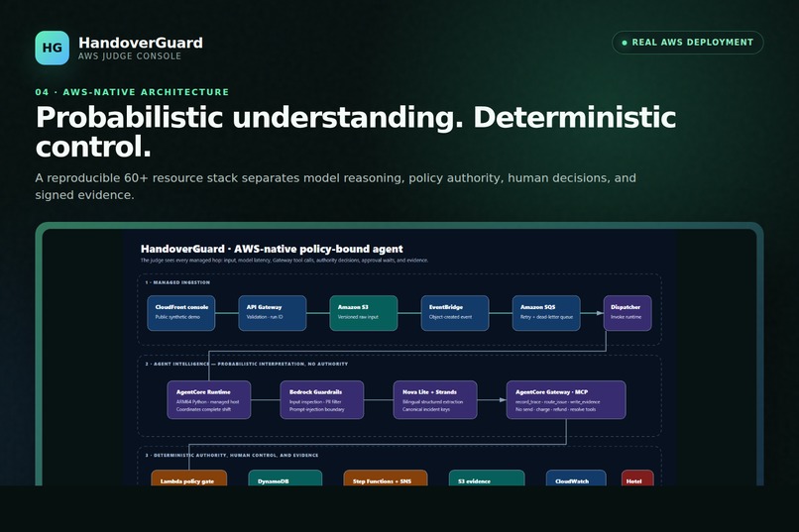The image size is (799, 532).
Task: Select the Bedrock Guardrails node
Action: 322,400
